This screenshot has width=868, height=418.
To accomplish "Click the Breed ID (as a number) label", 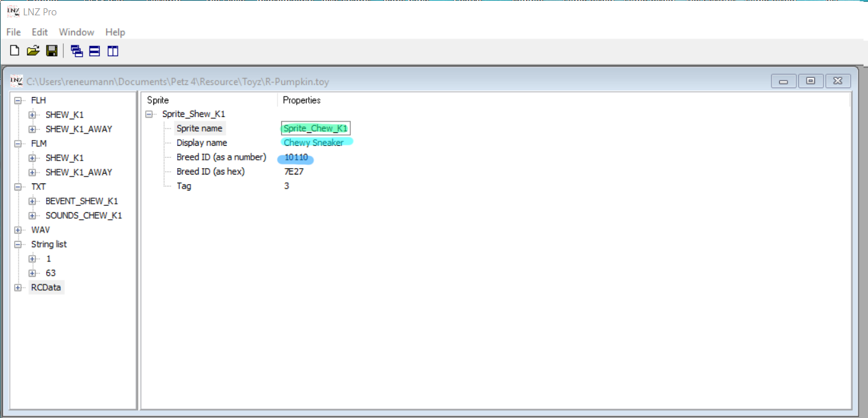I will (221, 157).
